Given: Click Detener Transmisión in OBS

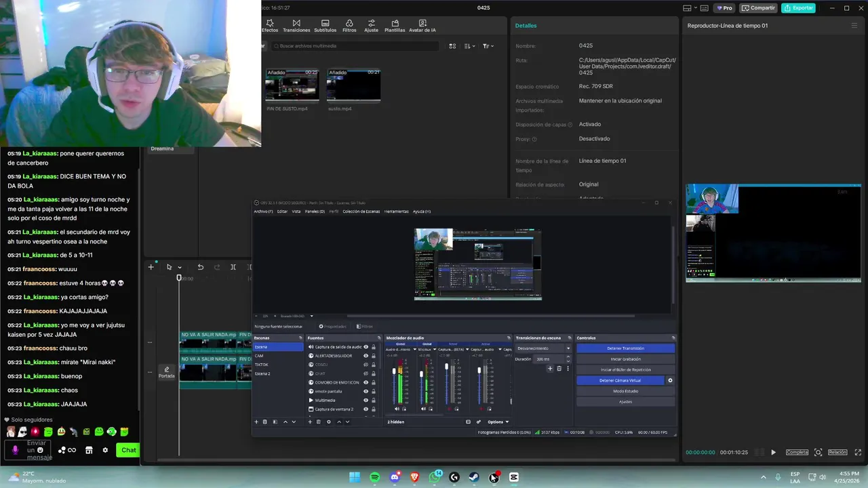Looking at the screenshot, I should coord(626,348).
